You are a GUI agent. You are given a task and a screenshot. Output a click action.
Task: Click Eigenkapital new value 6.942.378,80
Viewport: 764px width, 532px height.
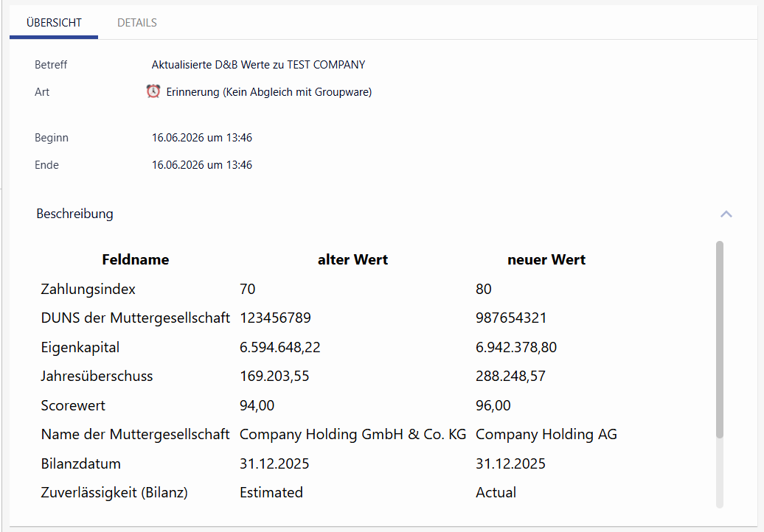pos(516,348)
